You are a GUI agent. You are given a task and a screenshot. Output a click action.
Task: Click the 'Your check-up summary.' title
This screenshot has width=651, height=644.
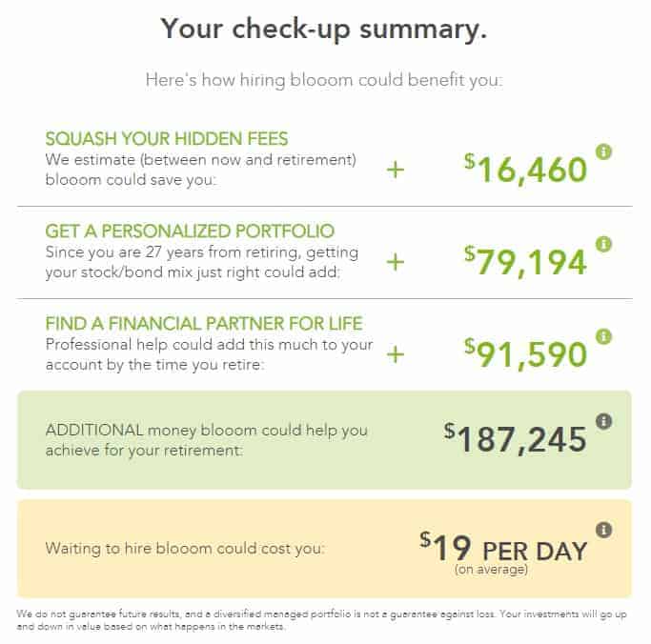tap(324, 29)
